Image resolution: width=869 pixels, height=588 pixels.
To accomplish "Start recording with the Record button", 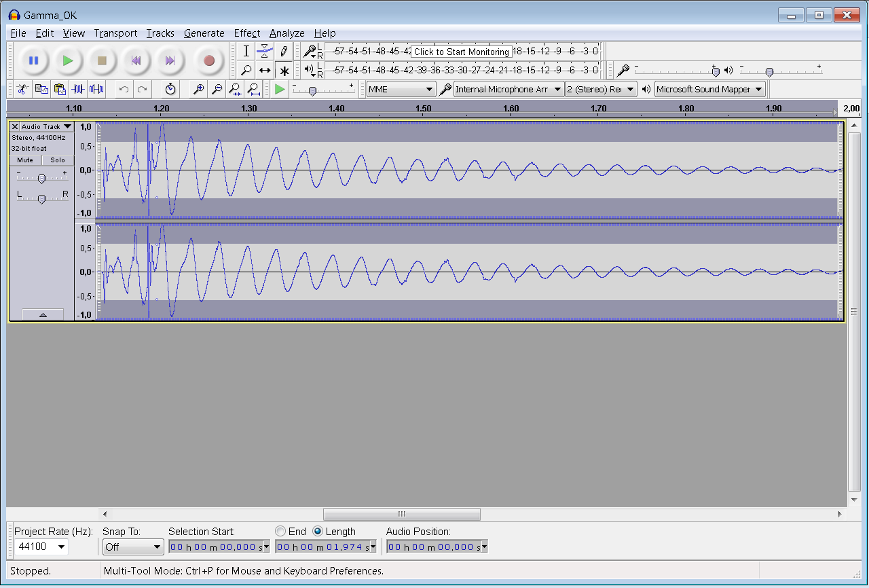I will tap(209, 60).
